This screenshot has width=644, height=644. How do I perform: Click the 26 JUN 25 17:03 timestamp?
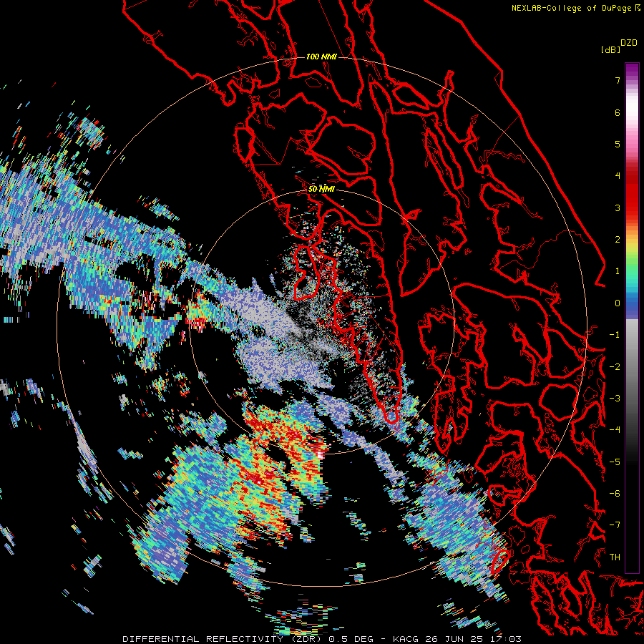click(x=474, y=639)
